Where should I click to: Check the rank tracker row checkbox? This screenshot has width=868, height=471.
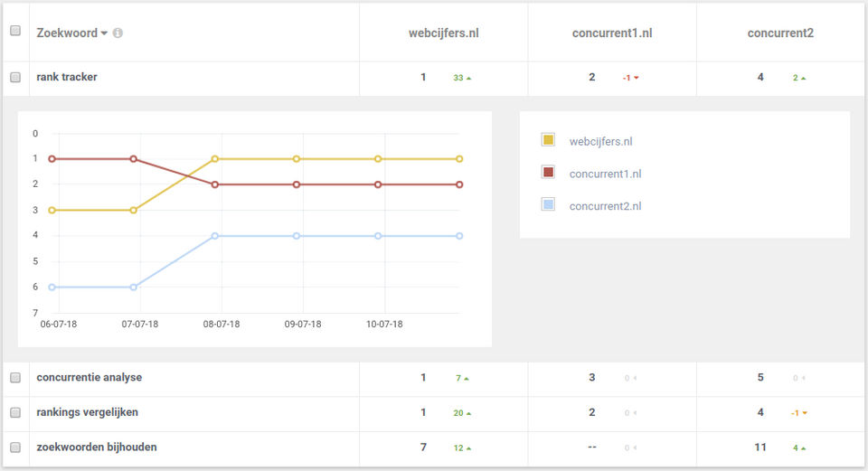click(x=15, y=78)
